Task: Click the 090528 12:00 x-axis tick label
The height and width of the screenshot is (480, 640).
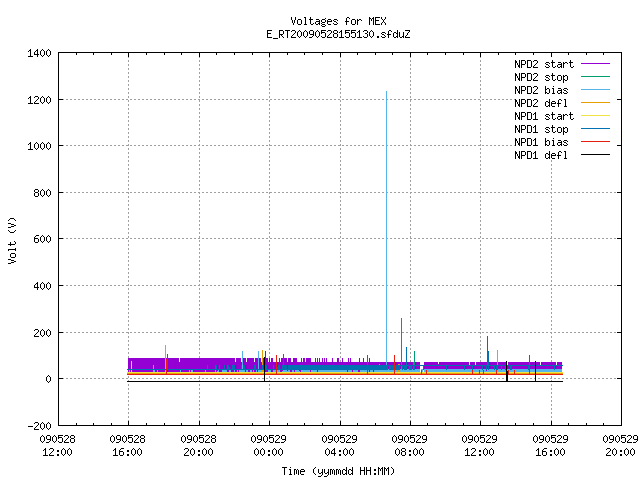Action: (x=57, y=446)
